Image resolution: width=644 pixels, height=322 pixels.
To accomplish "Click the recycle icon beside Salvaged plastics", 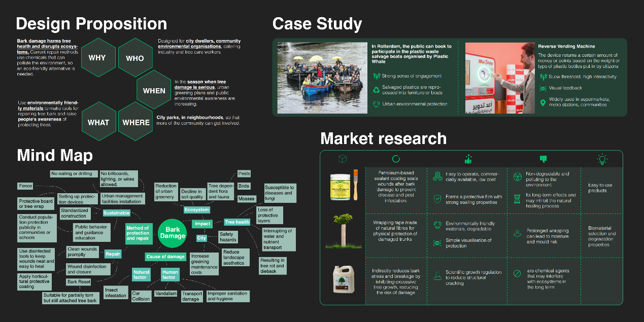I will [376, 90].
